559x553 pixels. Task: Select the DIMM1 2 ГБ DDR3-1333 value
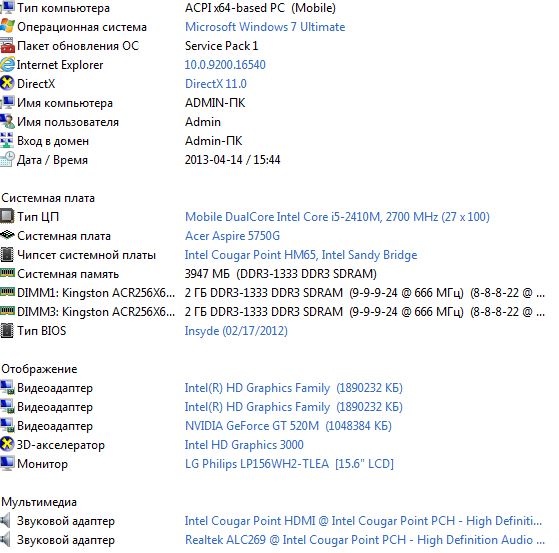tap(365, 293)
